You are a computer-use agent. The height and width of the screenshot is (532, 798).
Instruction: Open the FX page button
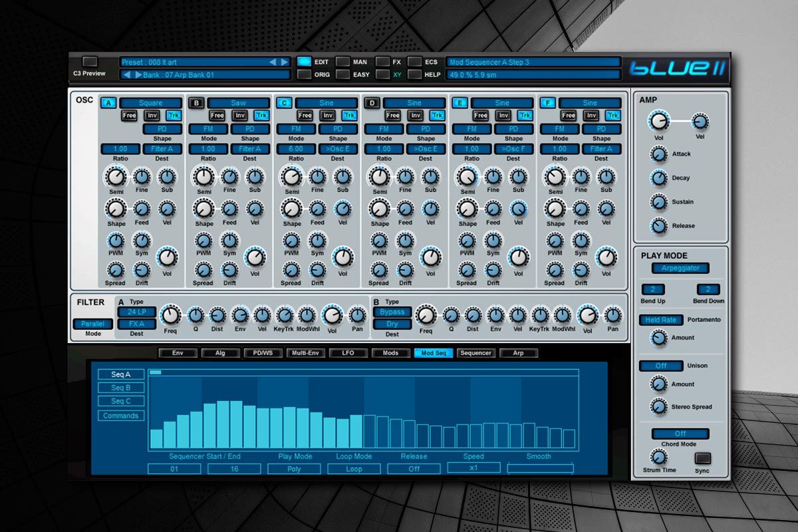pos(382,62)
